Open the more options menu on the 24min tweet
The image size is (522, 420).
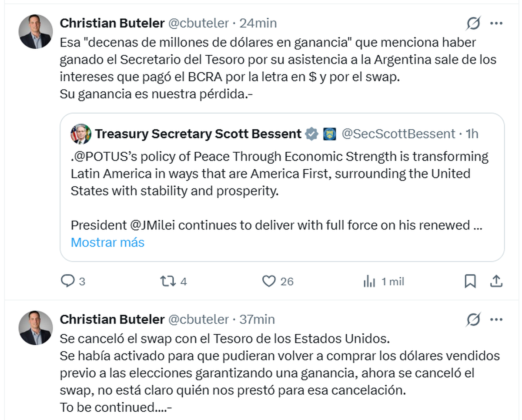click(x=496, y=23)
